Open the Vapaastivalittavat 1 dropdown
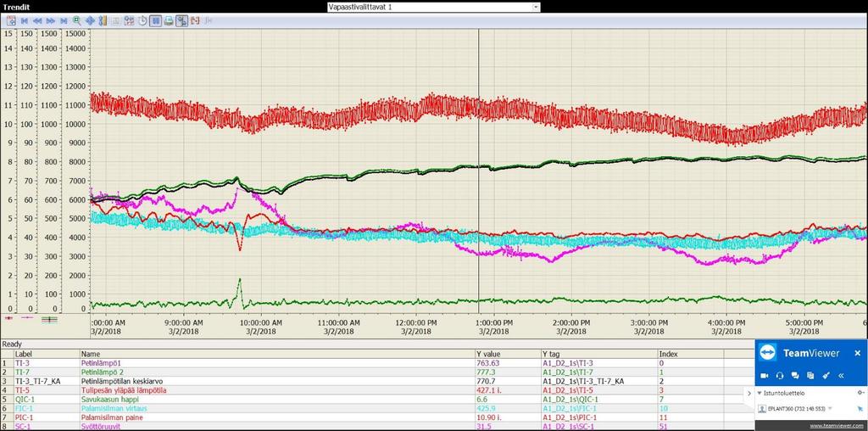The height and width of the screenshot is (431, 868). coord(536,7)
